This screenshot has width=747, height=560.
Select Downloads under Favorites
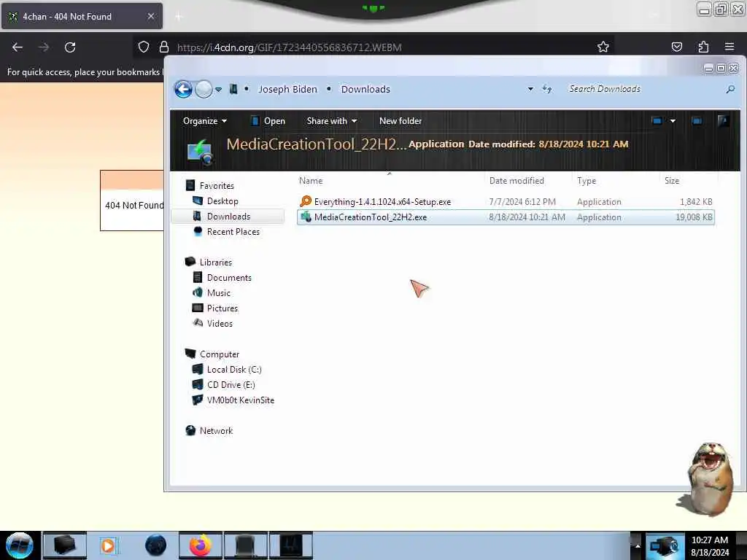click(x=228, y=216)
